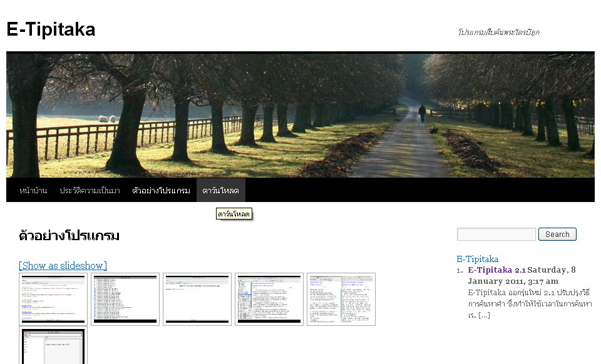Click the Show as slideshow link

(63, 265)
